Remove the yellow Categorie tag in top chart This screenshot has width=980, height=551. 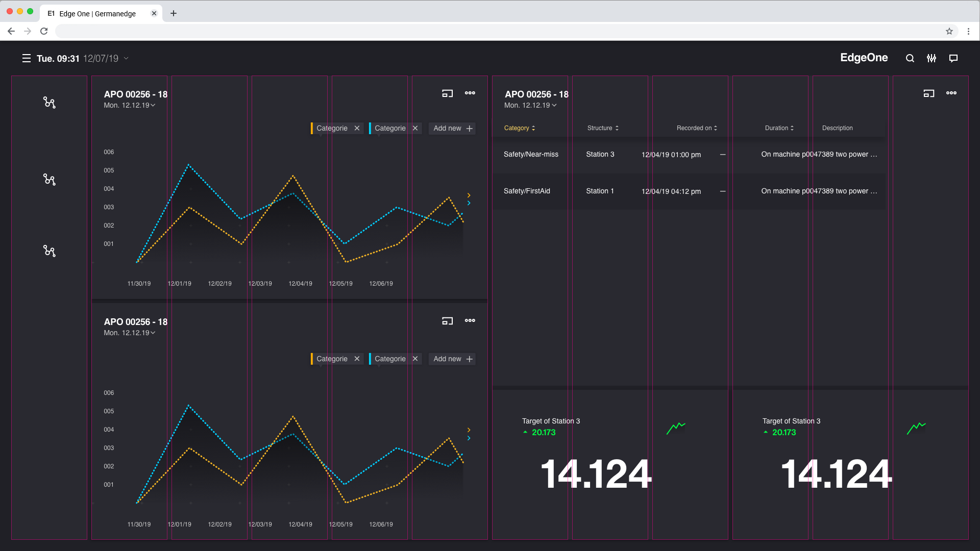[x=357, y=129]
